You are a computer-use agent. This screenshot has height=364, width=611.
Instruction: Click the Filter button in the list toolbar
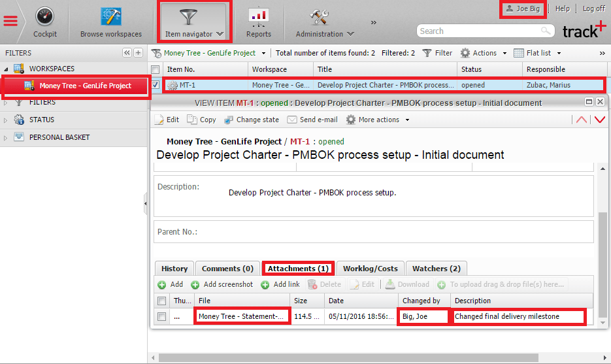[438, 53]
